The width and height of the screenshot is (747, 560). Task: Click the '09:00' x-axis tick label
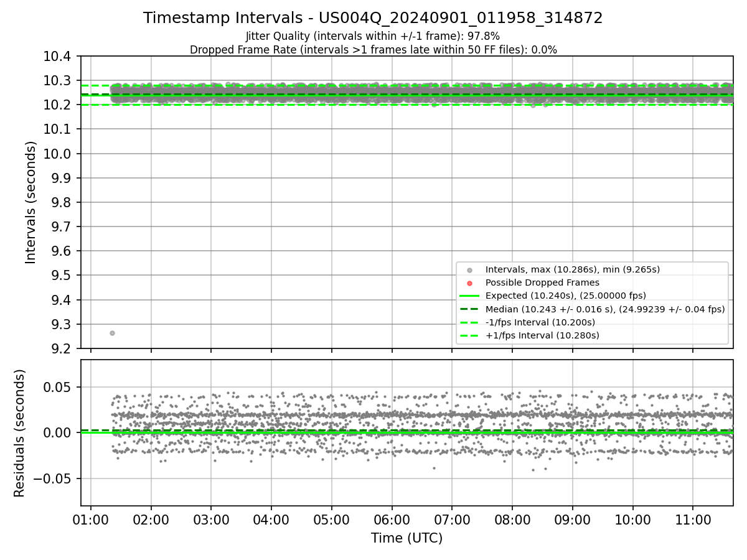573,520
